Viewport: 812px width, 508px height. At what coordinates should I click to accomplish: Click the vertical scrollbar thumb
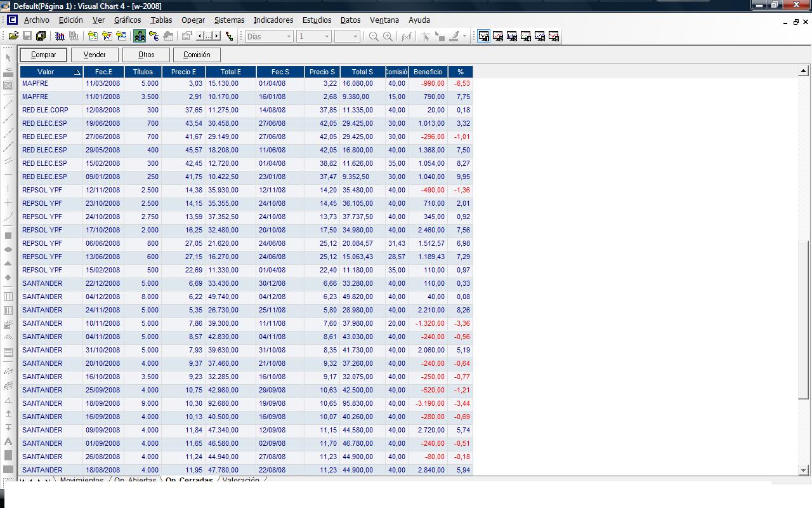pyautogui.click(x=803, y=320)
